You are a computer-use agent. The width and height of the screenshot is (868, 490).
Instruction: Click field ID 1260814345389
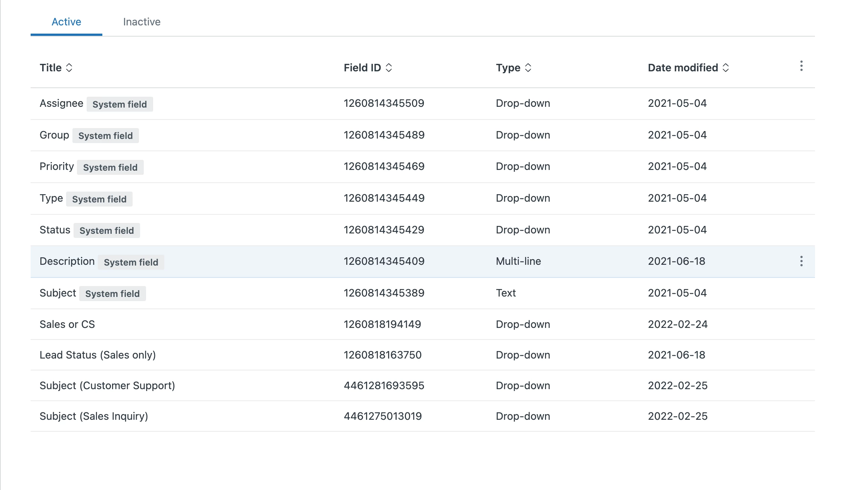[384, 293]
